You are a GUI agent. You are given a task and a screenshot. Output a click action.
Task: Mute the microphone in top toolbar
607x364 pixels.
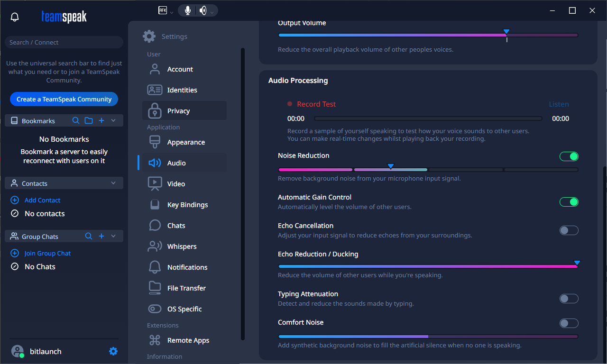coord(188,10)
